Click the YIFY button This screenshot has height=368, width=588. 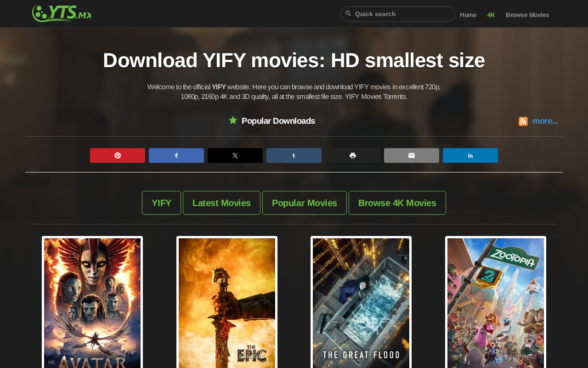pyautogui.click(x=161, y=203)
